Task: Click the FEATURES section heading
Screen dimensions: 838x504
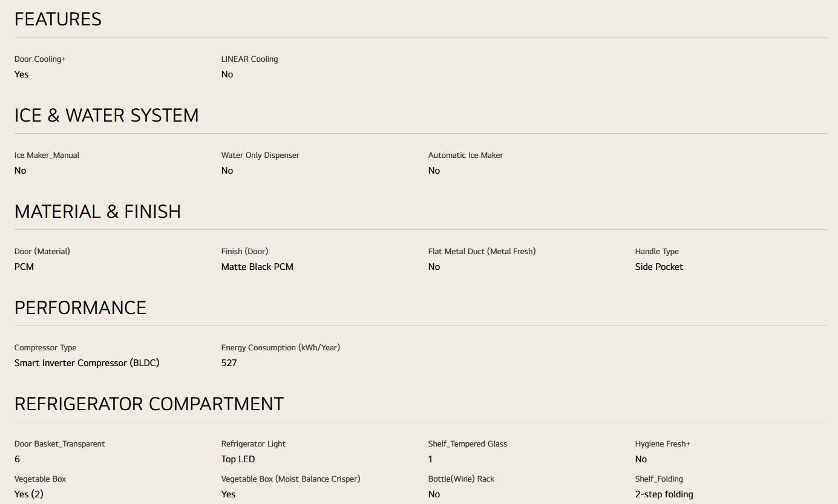Action: [58, 19]
